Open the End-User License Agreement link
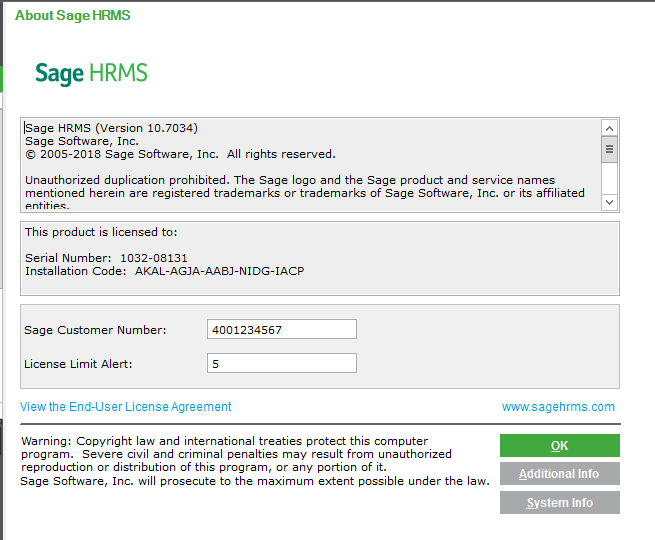655x540 pixels. tap(126, 407)
